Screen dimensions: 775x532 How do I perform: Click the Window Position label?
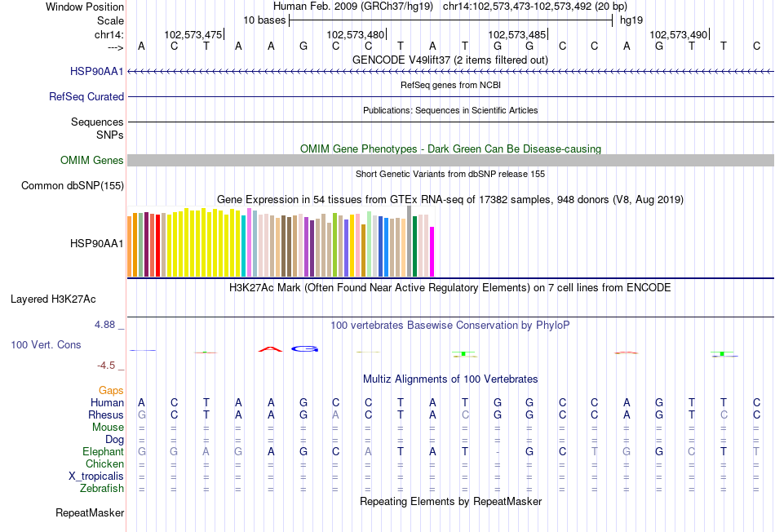(85, 7)
